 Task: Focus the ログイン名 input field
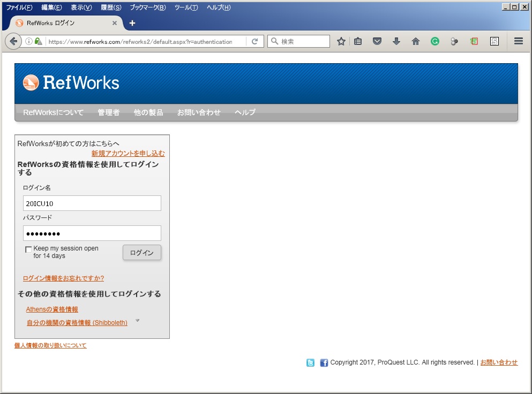pos(92,203)
